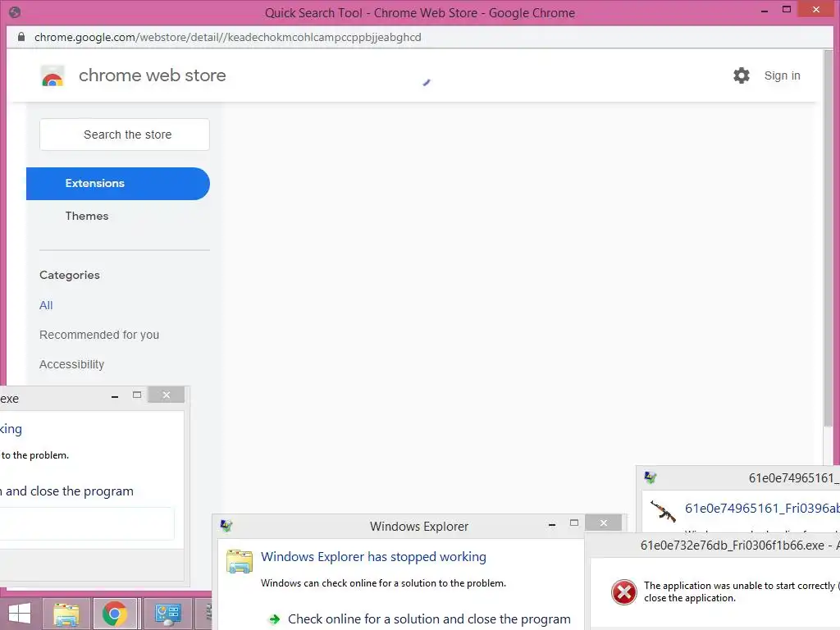
Task: Focus the Search the store field
Action: [x=125, y=135]
